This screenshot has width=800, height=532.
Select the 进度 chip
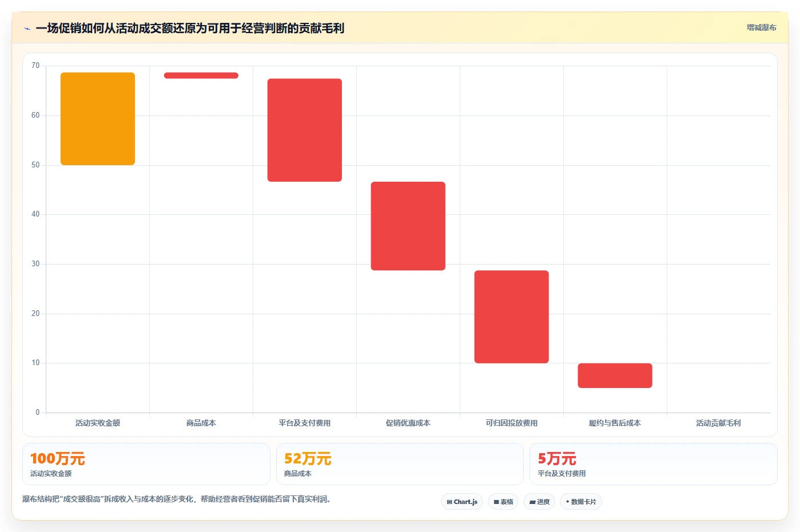(539, 502)
